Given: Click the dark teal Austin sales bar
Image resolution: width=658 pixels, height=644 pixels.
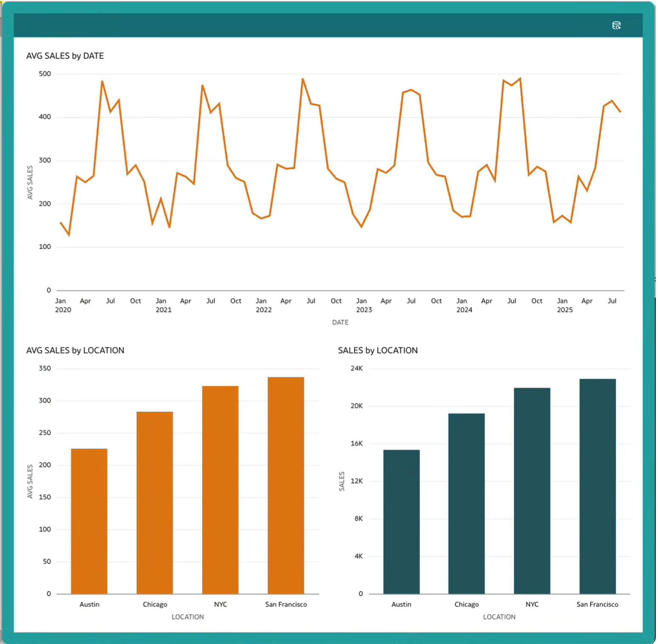Looking at the screenshot, I should pyautogui.click(x=401, y=522).
